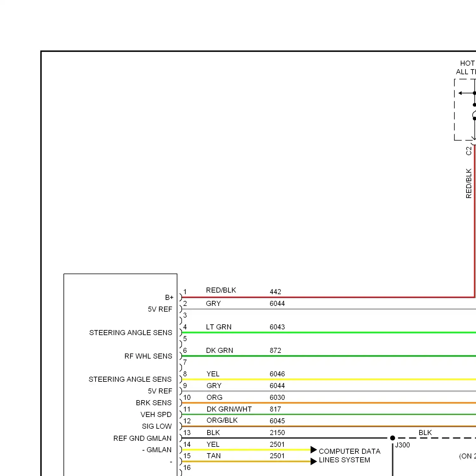Click the arrowhead ending the TAN 2501 wire
Screen dimensions: 476x476
(x=314, y=461)
